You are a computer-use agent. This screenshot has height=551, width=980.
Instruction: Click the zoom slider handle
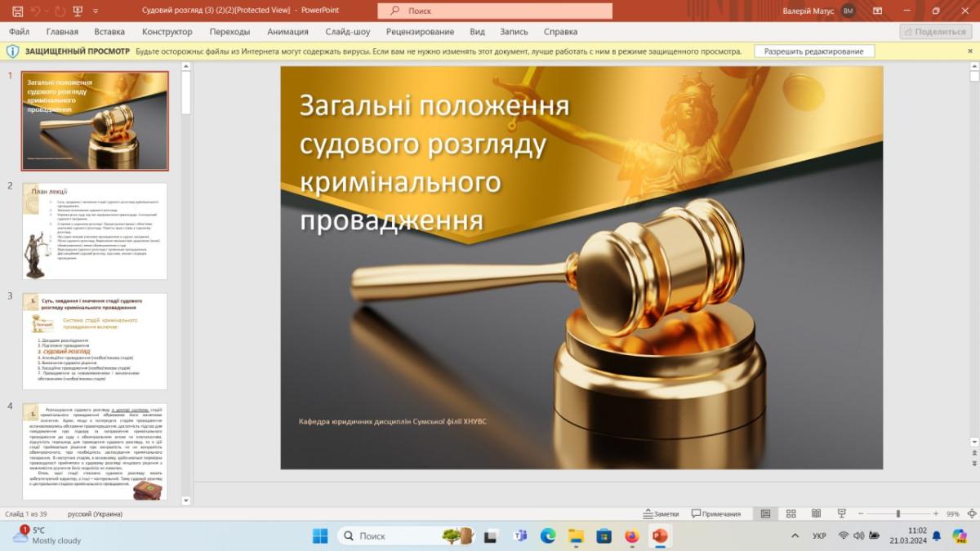pos(898,513)
